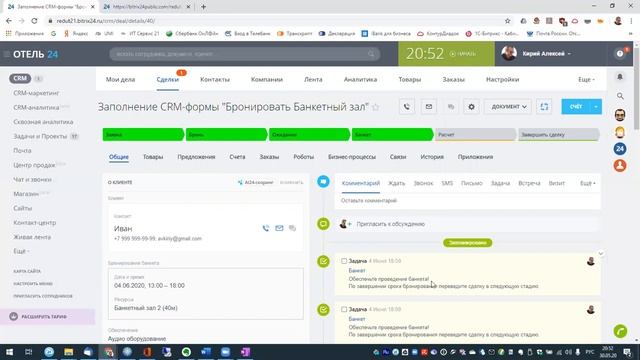Open notifications bell in right sidebar
Viewport: 640px width, 360px height.
point(620,77)
